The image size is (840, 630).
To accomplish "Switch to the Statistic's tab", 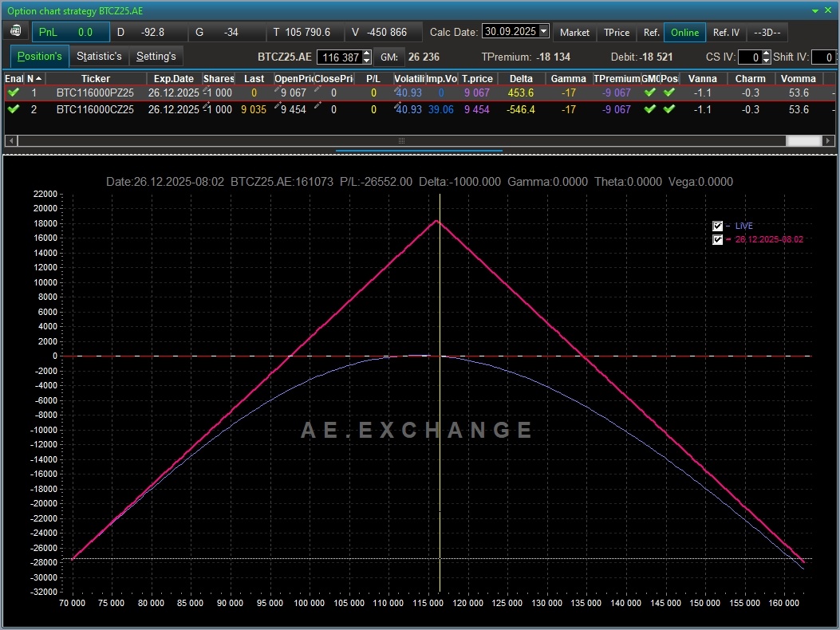I will point(99,57).
